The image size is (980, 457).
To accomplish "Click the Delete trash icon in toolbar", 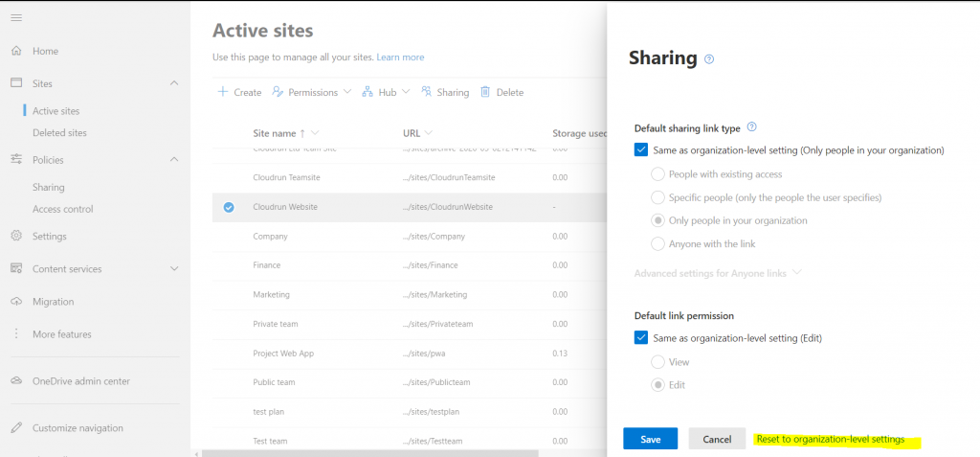I will pos(485,92).
